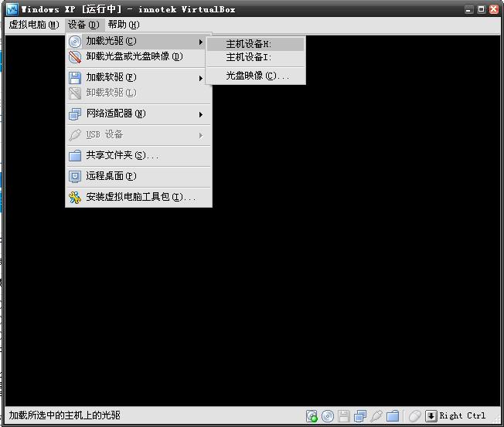This screenshot has height=427, width=504.
Task: Choose 卸载软驱(L) menu text
Action: coord(111,93)
